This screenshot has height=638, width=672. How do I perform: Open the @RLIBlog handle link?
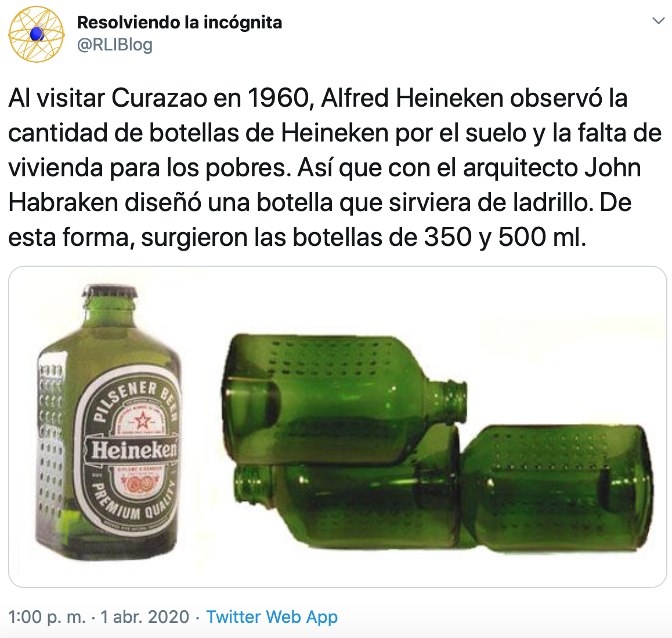click(115, 45)
